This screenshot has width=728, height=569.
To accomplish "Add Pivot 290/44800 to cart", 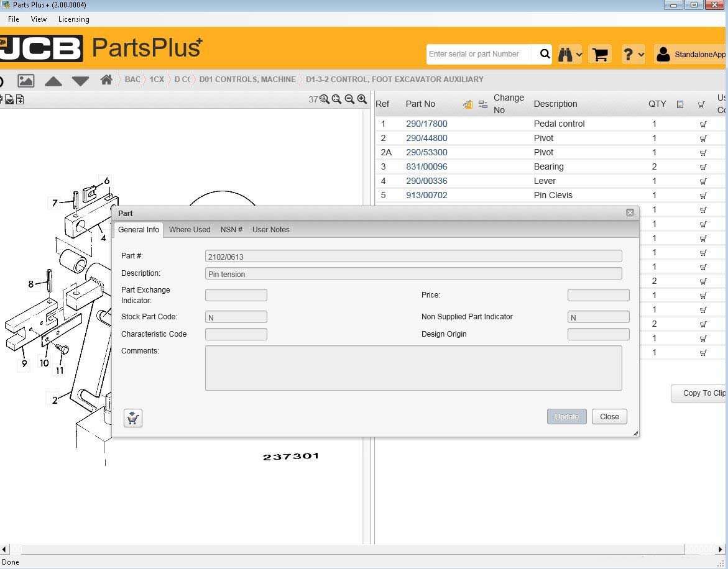I will pos(703,139).
